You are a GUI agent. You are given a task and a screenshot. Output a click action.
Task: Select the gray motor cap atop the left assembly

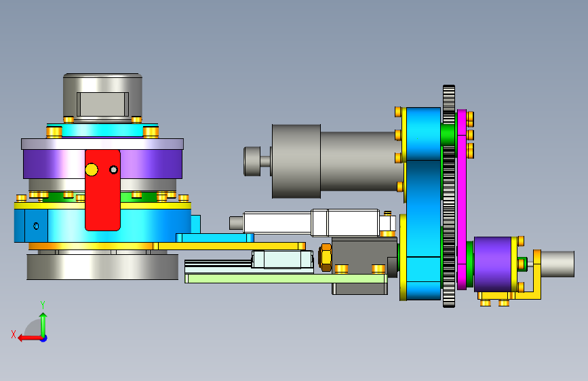pos(102,98)
